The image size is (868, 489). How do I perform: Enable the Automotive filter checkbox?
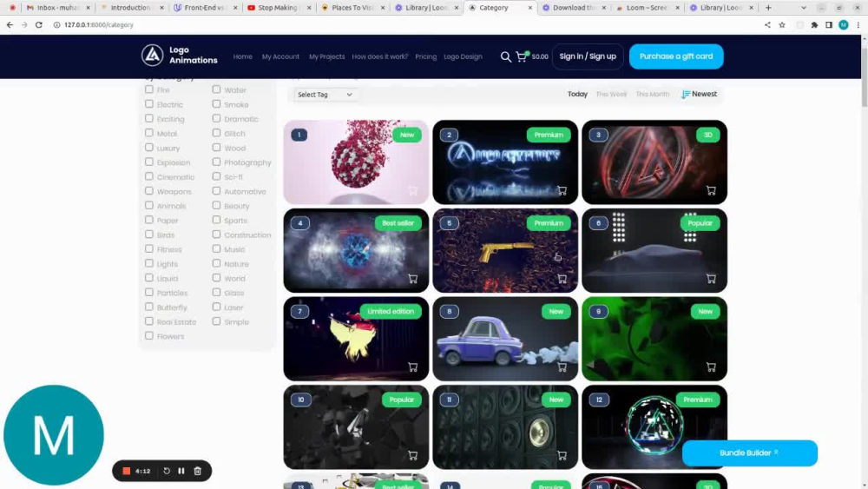(216, 190)
